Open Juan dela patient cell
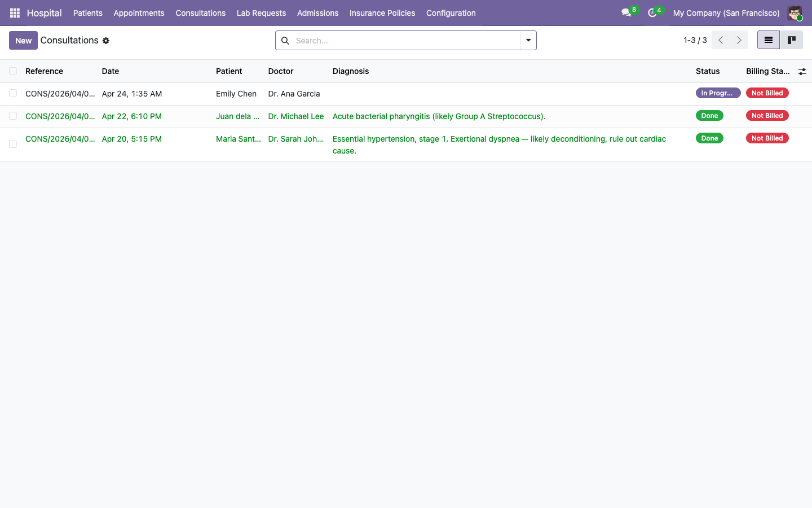This screenshot has height=508, width=812. (237, 116)
